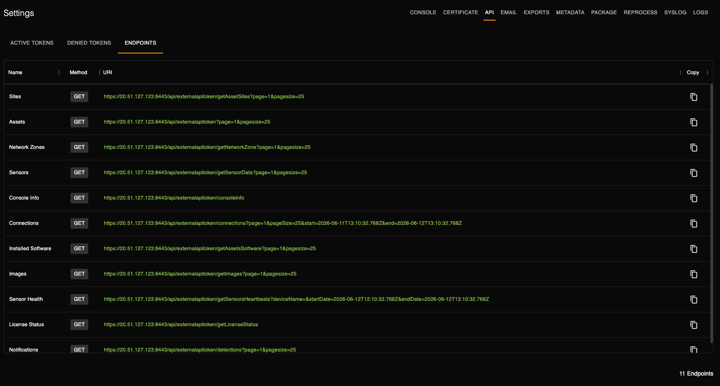Select the Sites name cell

pyautogui.click(x=15, y=96)
